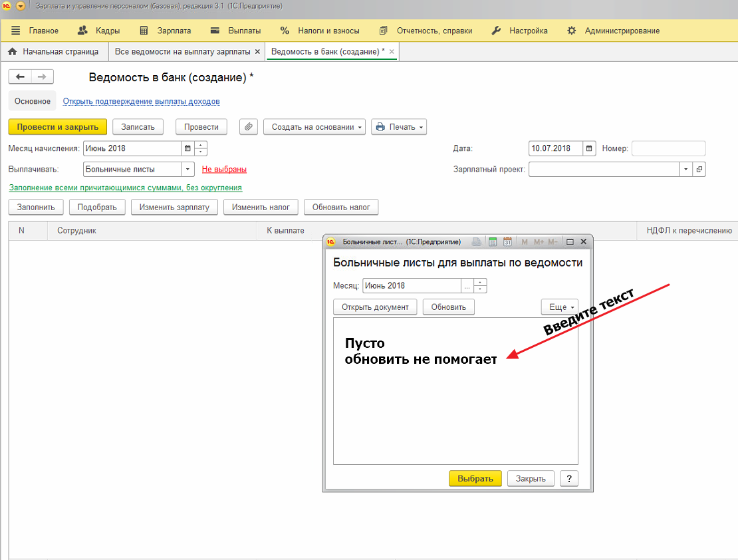Increase dialog Месяц with up stepper arrow
Screen dimensions: 738x560
[x=481, y=282]
